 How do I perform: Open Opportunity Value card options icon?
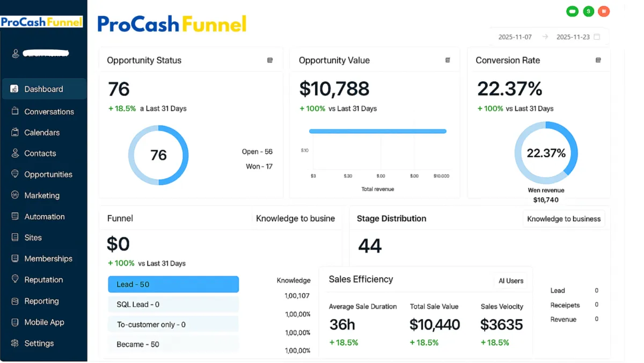pyautogui.click(x=448, y=60)
